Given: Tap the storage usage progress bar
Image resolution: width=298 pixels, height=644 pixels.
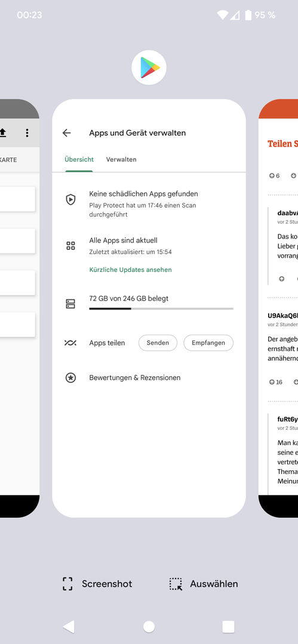Looking at the screenshot, I should [161, 308].
